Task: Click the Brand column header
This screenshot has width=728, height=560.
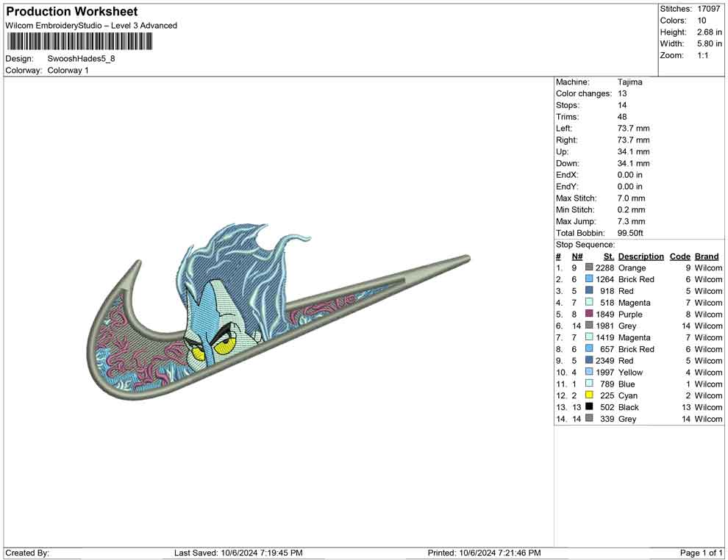Action: pos(707,256)
